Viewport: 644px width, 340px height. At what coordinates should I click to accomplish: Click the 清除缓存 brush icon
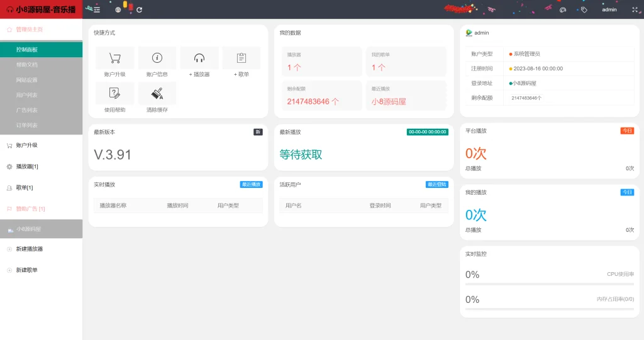157,94
